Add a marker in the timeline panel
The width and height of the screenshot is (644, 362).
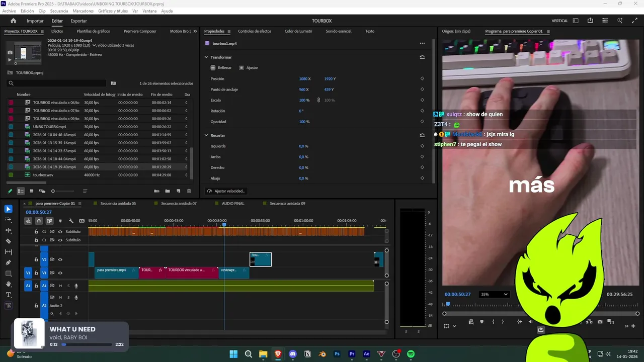click(60, 221)
